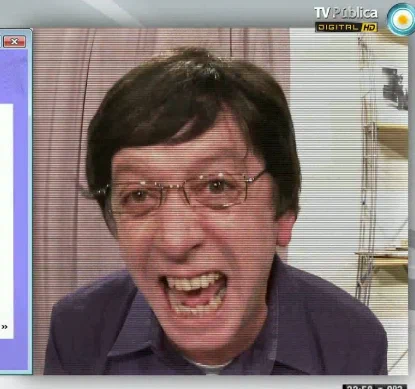Click the double-chevron » in the white panel
415x389 pixels.
4,327
